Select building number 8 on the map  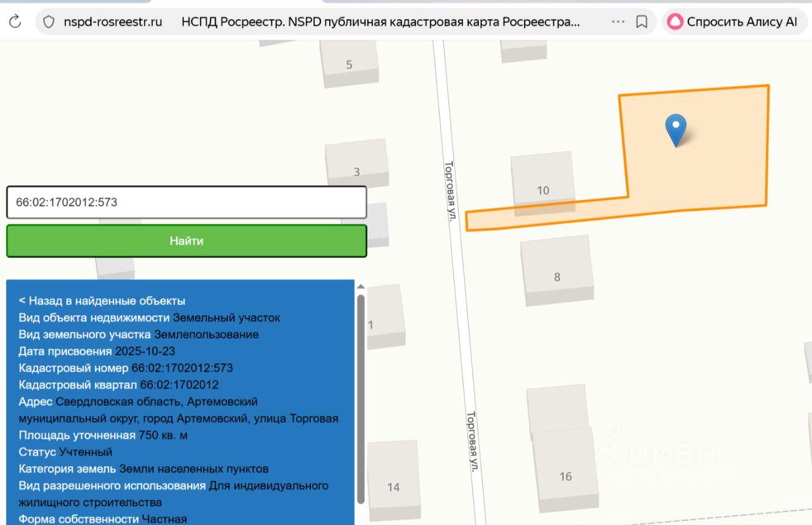557,271
